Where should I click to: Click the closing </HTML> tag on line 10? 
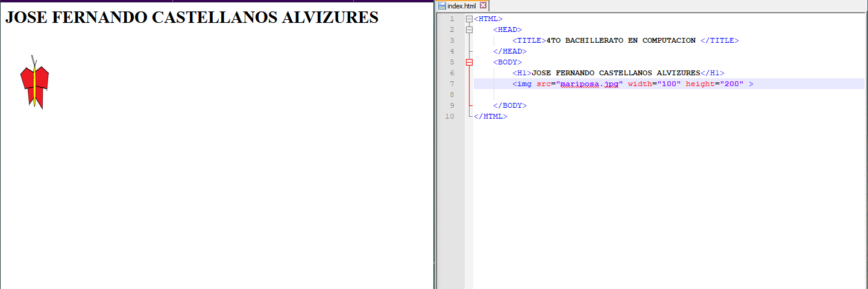click(491, 117)
